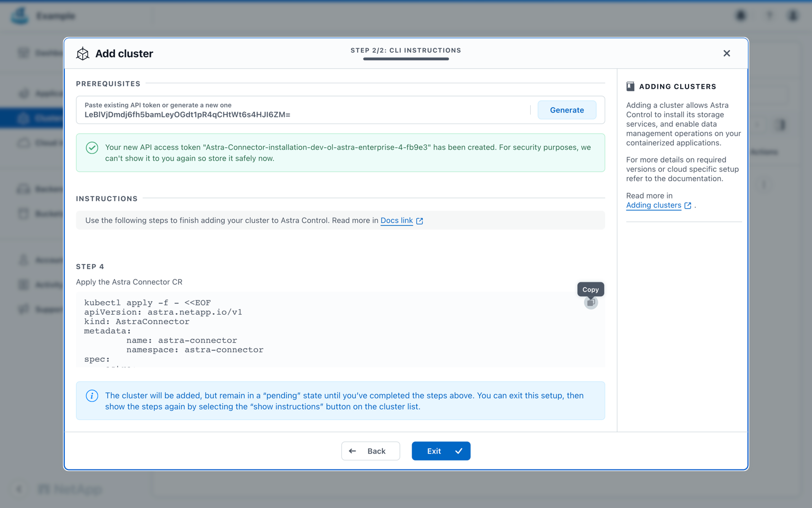Generate a new API token
This screenshot has width=812, height=508.
click(567, 110)
